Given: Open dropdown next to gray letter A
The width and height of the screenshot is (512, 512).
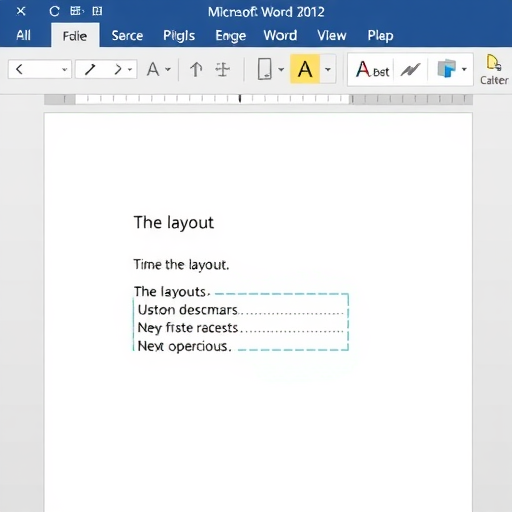Looking at the screenshot, I should tap(168, 70).
